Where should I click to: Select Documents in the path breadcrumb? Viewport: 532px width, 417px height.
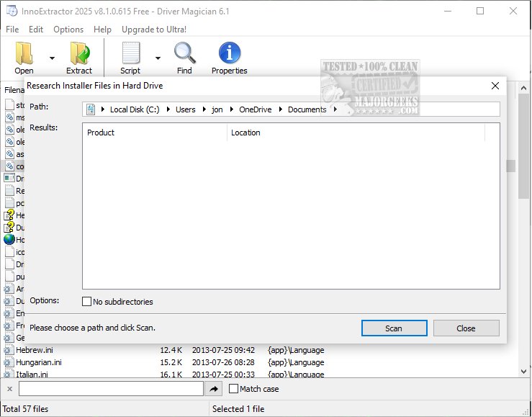(x=307, y=109)
